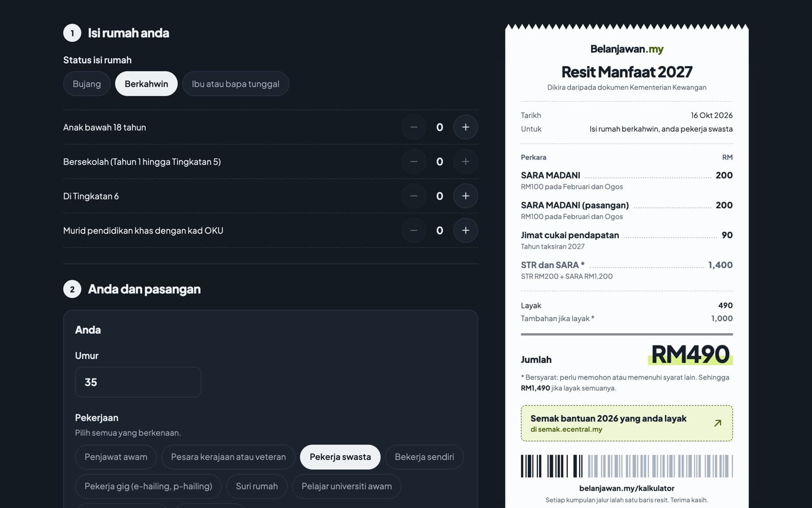Click minus for Murid pendidikan khas OKU
Image resolution: width=812 pixels, height=508 pixels.
tap(414, 231)
